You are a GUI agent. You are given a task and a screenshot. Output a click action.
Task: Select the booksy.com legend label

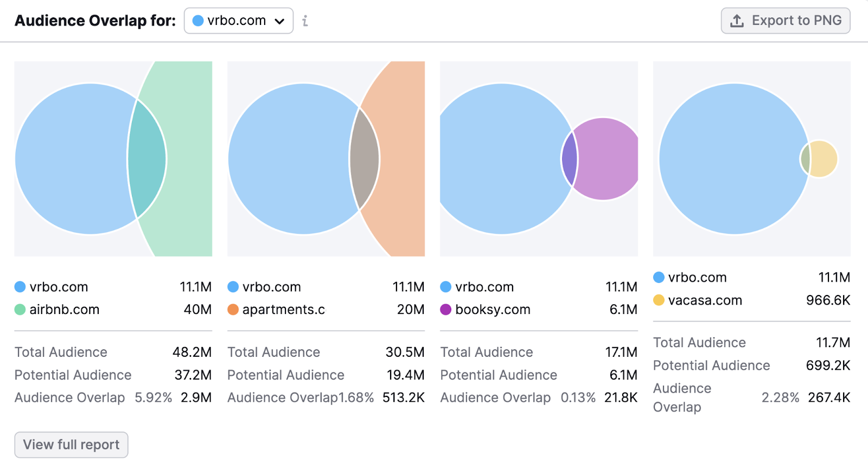[493, 310]
